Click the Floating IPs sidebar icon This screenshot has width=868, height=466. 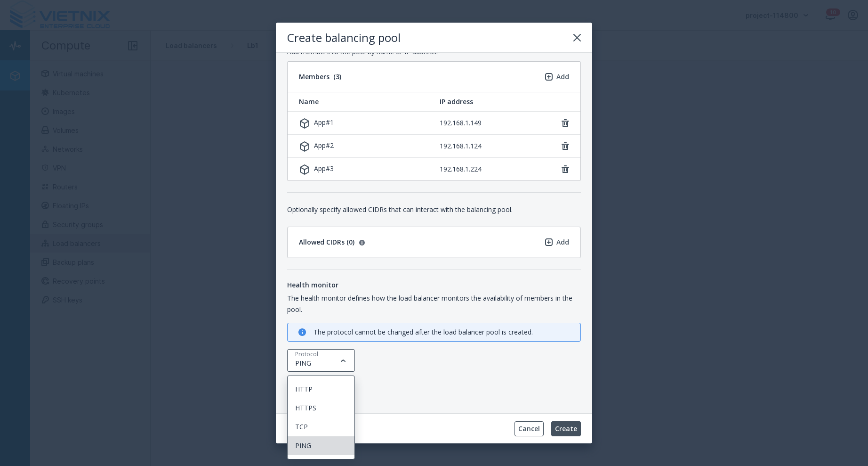(45, 206)
